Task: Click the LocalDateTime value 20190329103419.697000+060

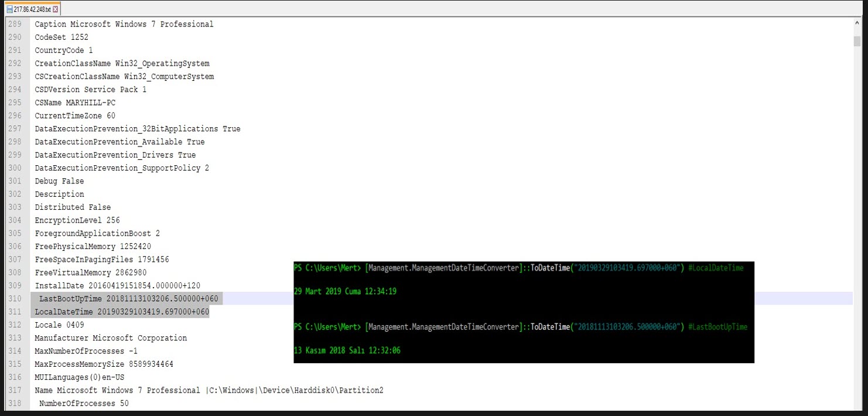Action: (x=153, y=312)
